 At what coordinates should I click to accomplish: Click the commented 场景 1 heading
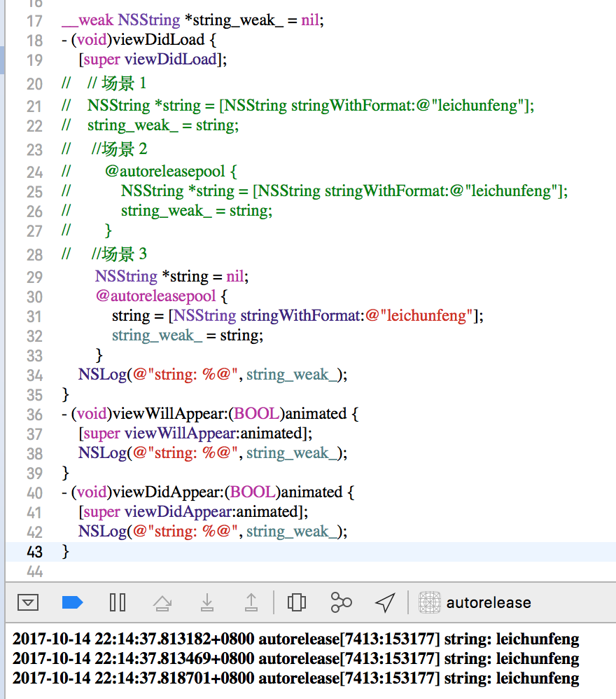tap(117, 83)
